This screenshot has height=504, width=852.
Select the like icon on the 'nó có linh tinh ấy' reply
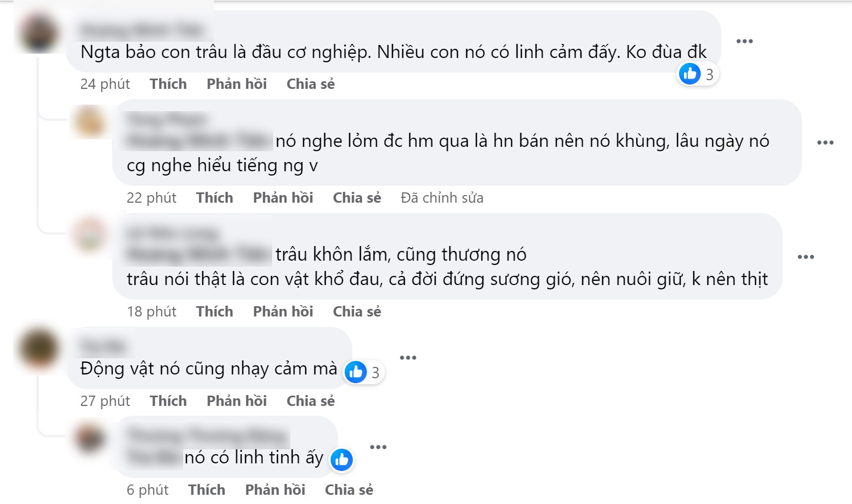click(343, 460)
